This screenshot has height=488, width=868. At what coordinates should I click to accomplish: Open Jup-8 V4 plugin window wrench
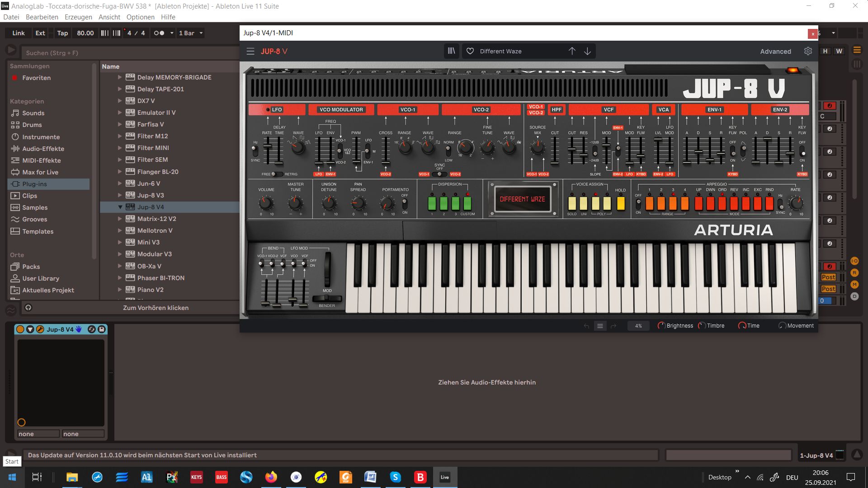tap(40, 329)
